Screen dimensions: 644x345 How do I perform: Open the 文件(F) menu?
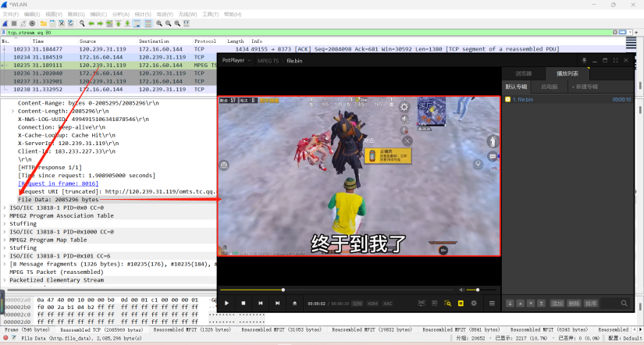pos(10,14)
